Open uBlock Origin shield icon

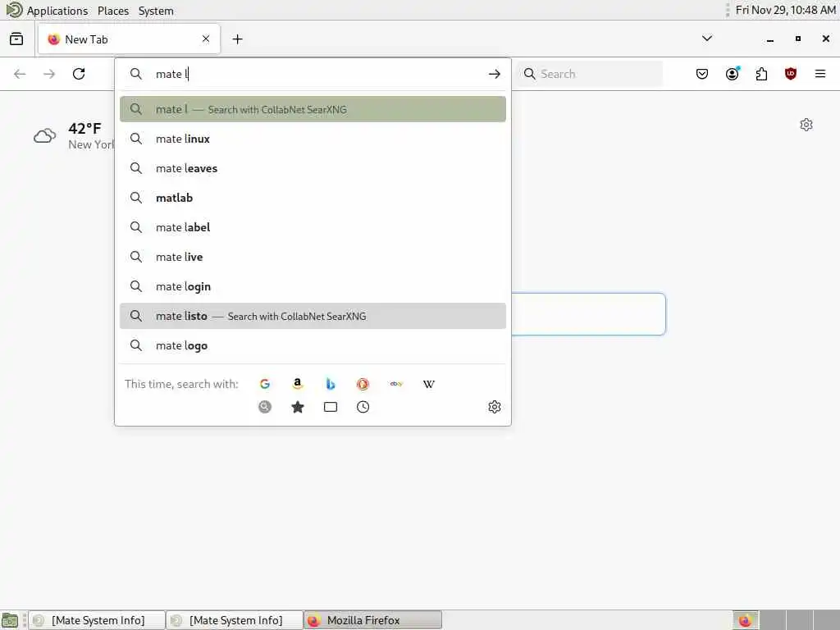(790, 74)
